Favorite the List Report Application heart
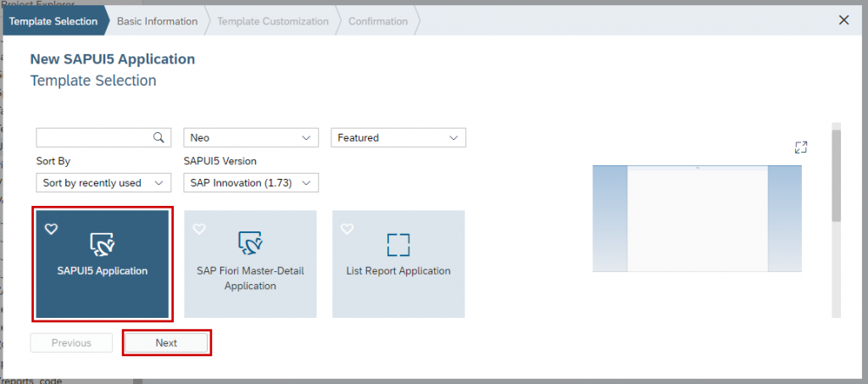This screenshot has width=868, height=384. pos(347,229)
